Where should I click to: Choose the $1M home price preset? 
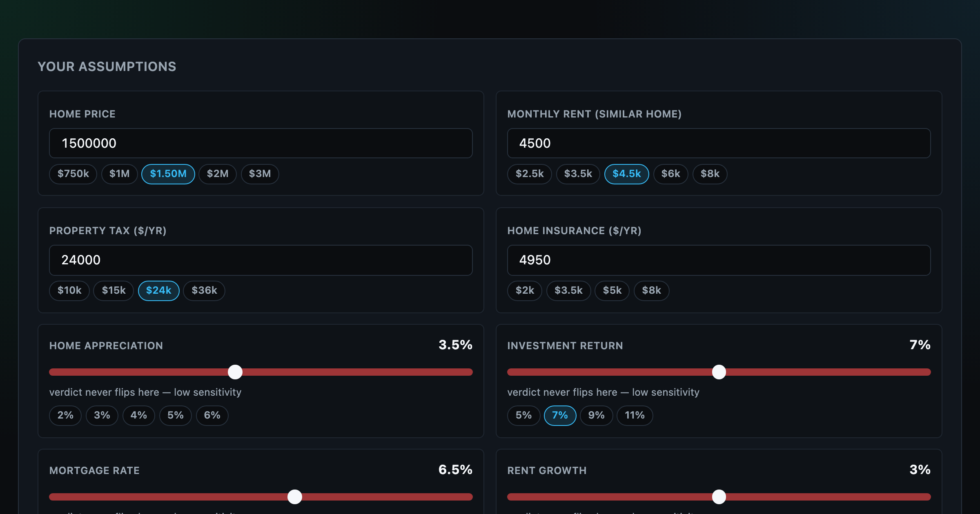click(x=119, y=174)
